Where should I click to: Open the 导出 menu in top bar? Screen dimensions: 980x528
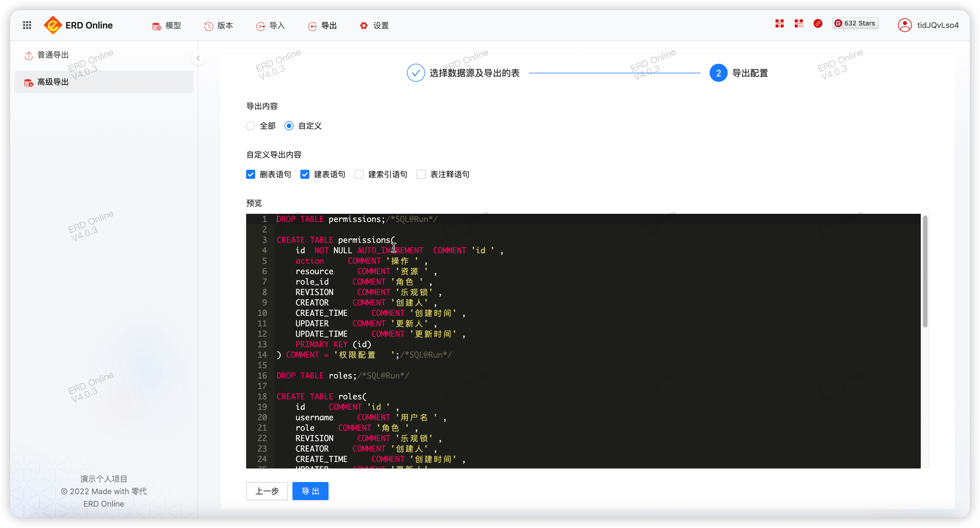tap(323, 25)
